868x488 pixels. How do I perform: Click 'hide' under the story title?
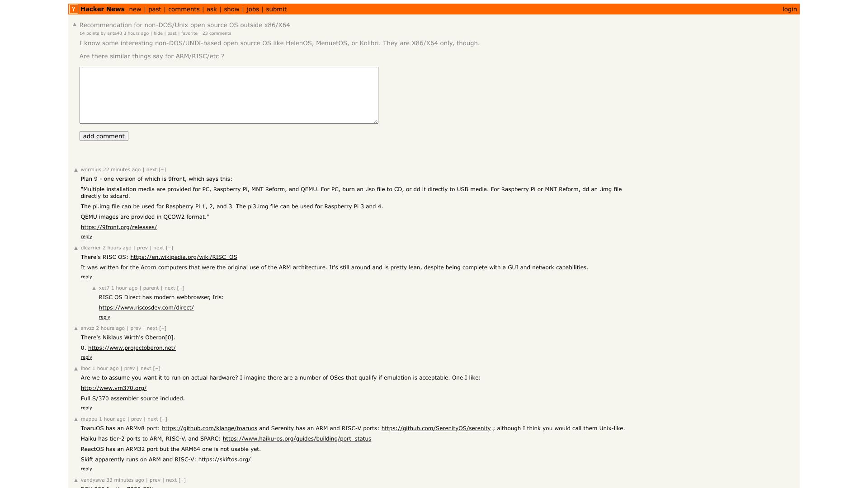point(158,33)
